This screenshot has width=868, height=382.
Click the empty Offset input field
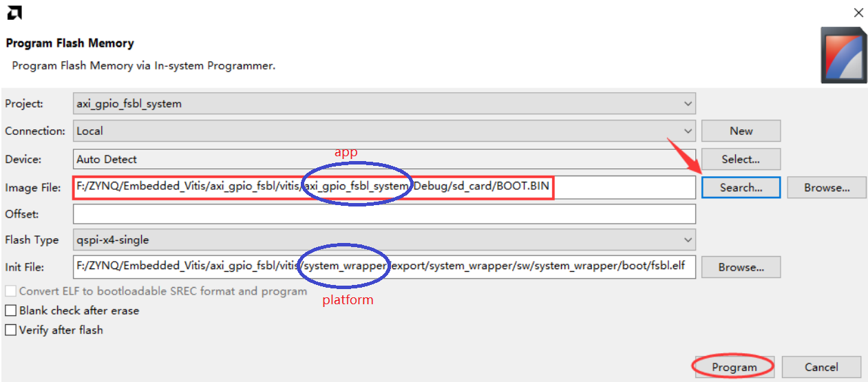coord(384,214)
